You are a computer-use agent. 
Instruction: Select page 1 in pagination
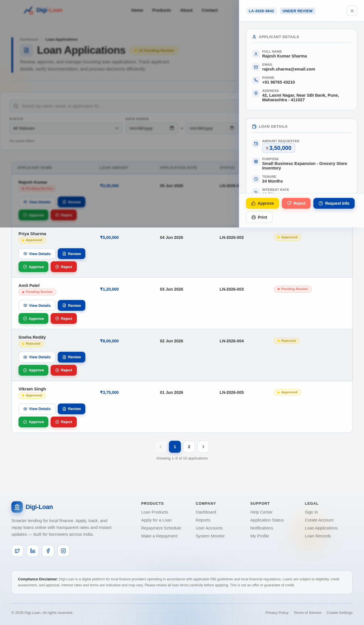tap(175, 447)
